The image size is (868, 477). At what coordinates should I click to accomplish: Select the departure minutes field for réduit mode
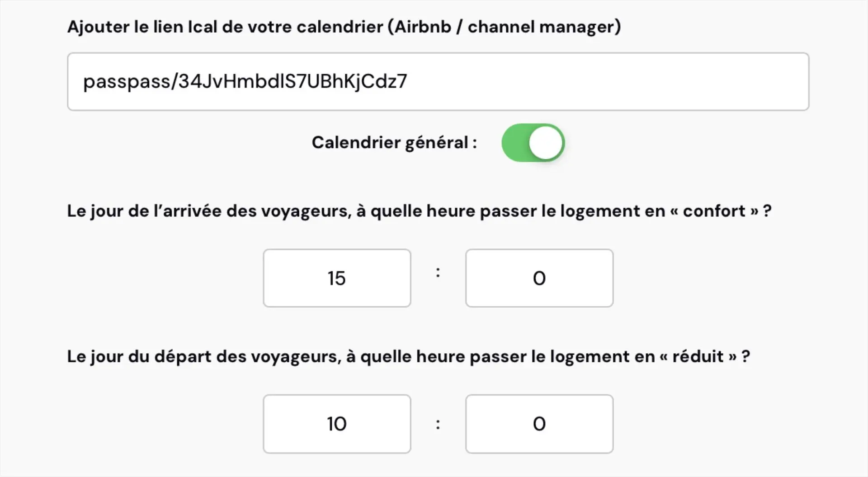(539, 424)
